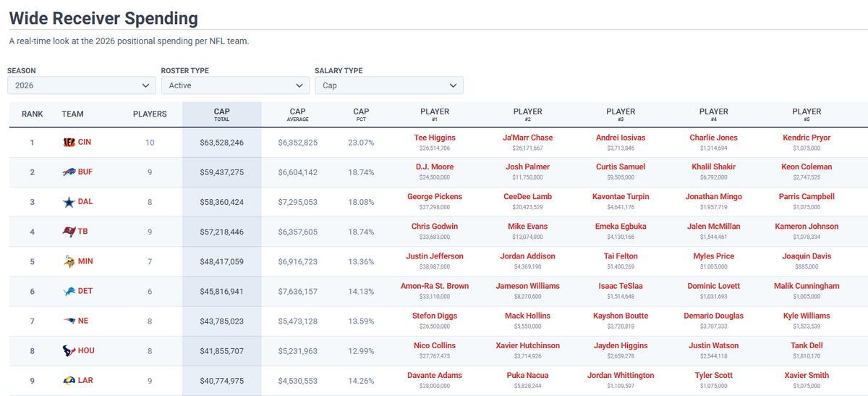Click the Houston Texans logo icon
868x396 pixels.
coord(69,350)
